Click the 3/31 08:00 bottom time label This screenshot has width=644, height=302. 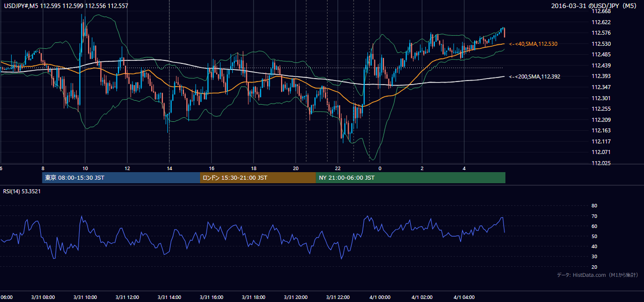click(x=42, y=297)
